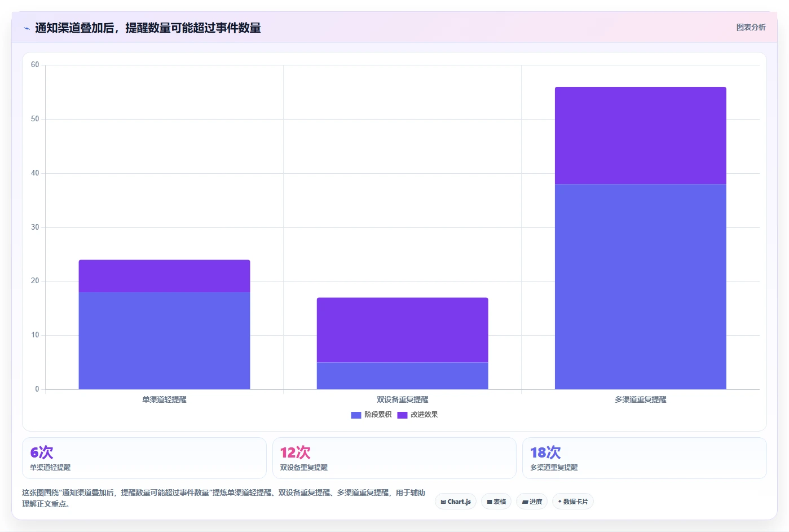This screenshot has width=789, height=532.
Task: Click the blue segment of 单渠道轻提醒 bar
Action: coord(164,341)
